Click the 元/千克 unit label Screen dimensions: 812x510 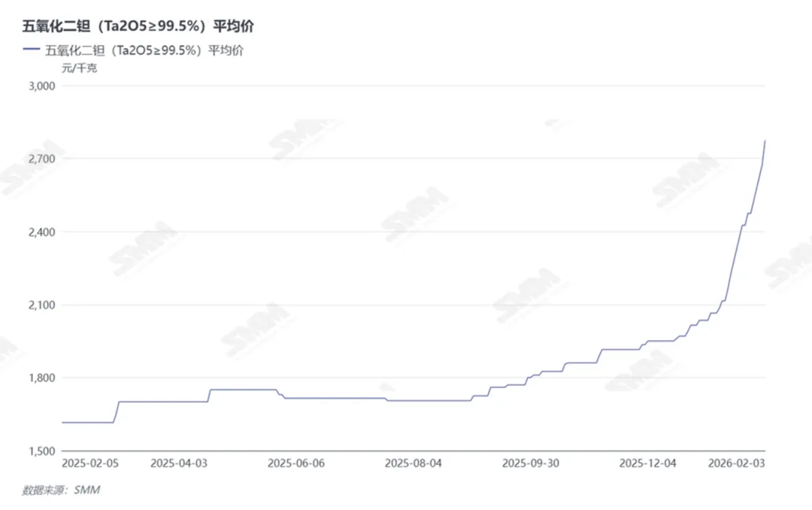pos(79,68)
